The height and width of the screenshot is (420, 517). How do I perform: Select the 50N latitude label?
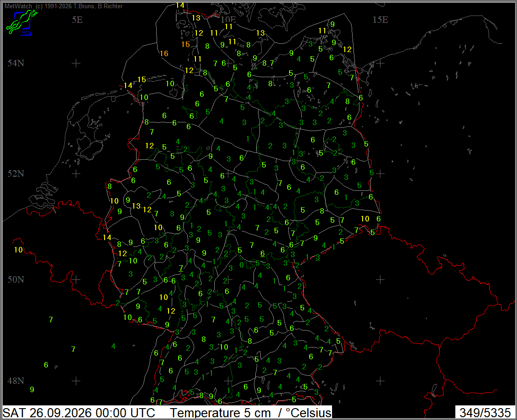[16, 279]
